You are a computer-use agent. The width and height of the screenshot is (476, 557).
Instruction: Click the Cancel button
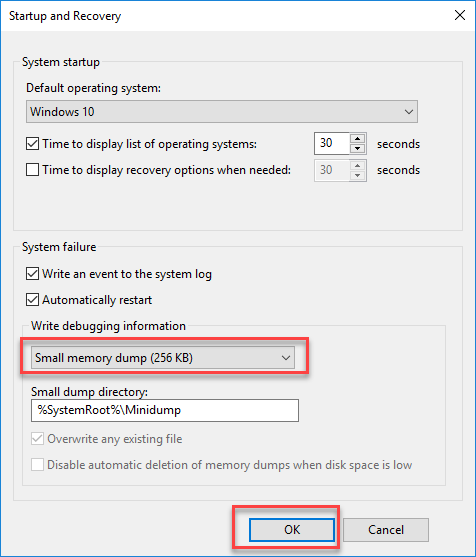(386, 530)
